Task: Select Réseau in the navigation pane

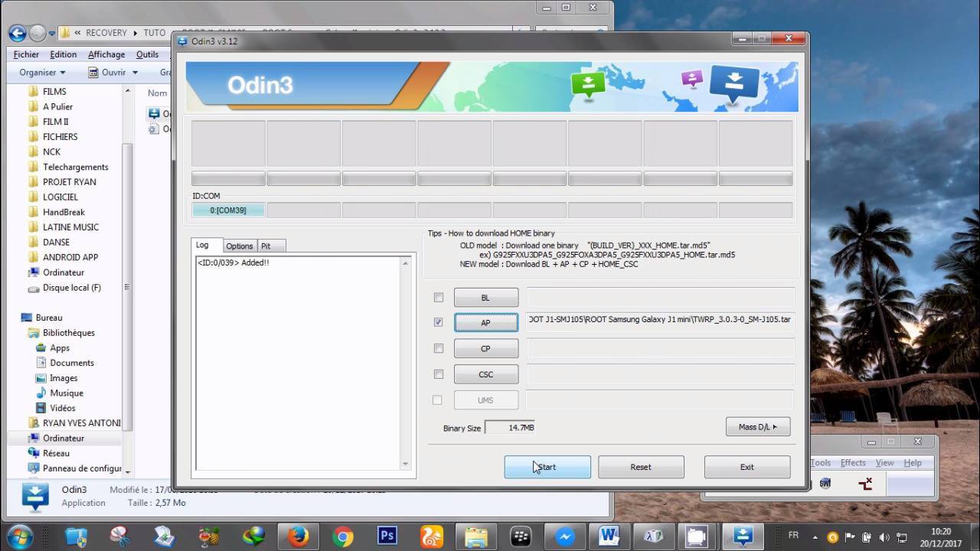Action: 56,453
